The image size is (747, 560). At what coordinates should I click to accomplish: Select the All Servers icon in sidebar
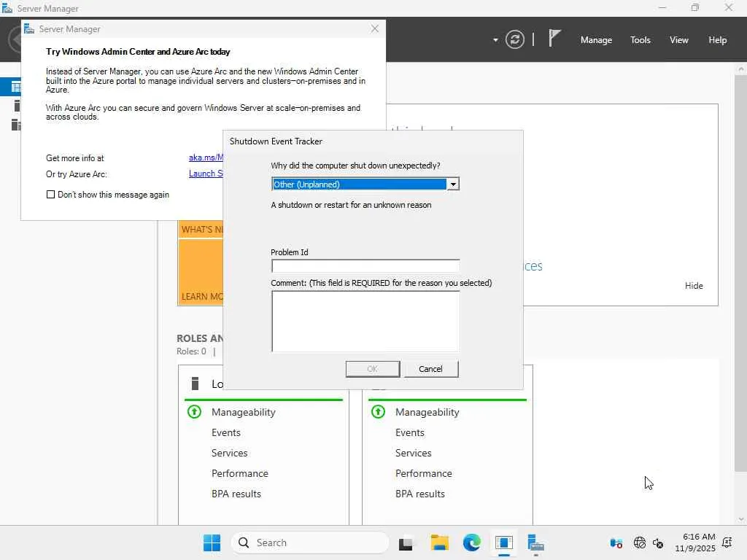point(16,124)
